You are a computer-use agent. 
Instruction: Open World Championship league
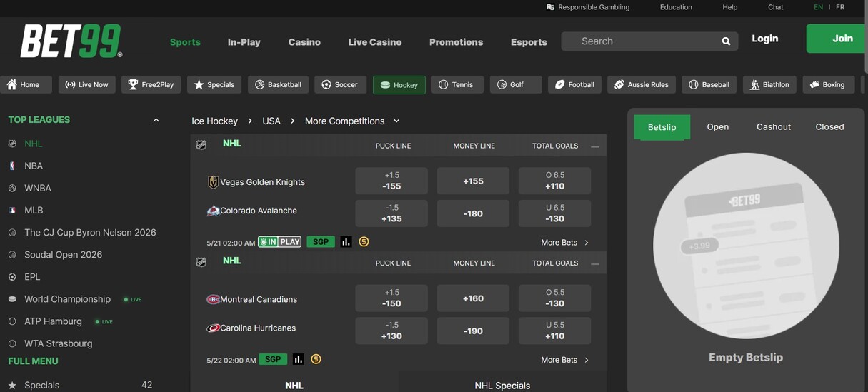(x=67, y=299)
